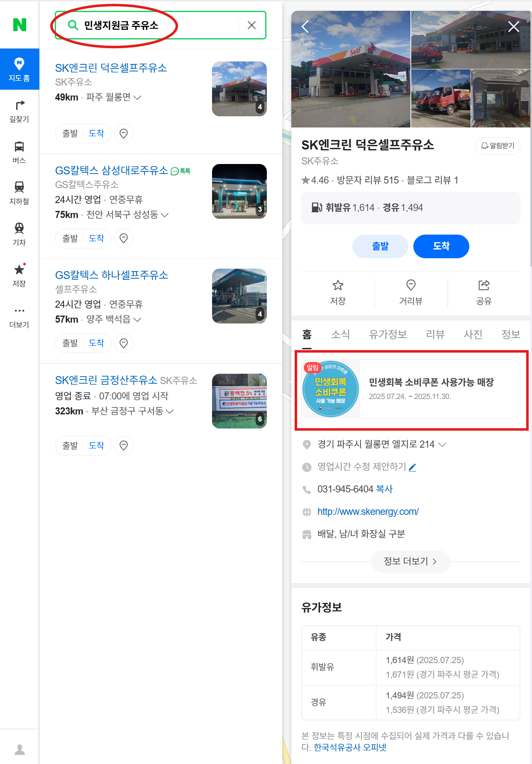
Task: Open 더보기 more menu in sidebar
Action: pos(20,317)
